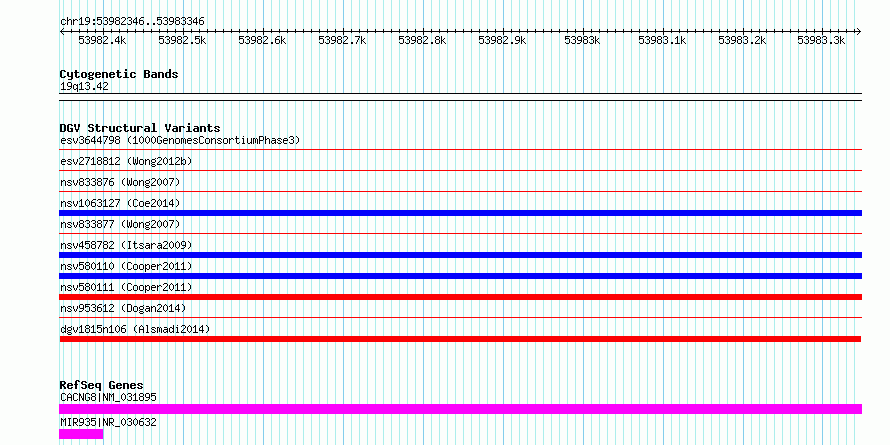Click the red bar under nsv580111
890x445 pixels.
click(460, 297)
